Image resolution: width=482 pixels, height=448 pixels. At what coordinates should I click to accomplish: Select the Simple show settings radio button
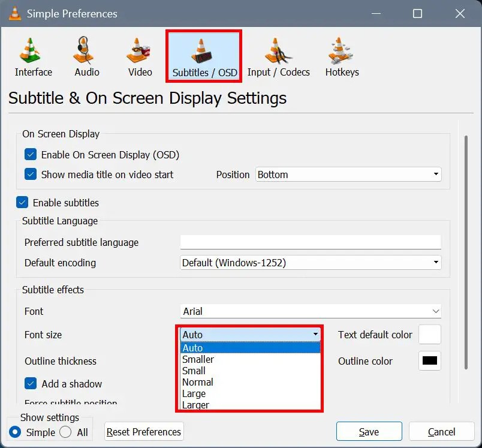15,432
